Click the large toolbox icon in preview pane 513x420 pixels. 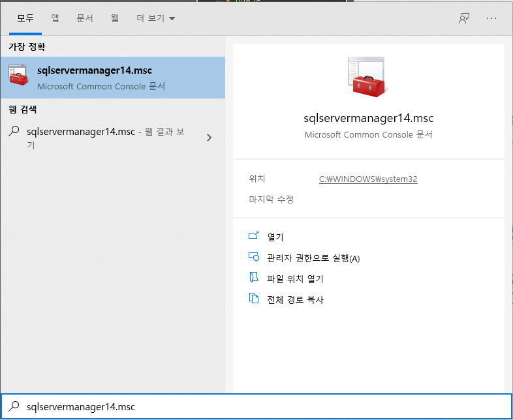368,77
